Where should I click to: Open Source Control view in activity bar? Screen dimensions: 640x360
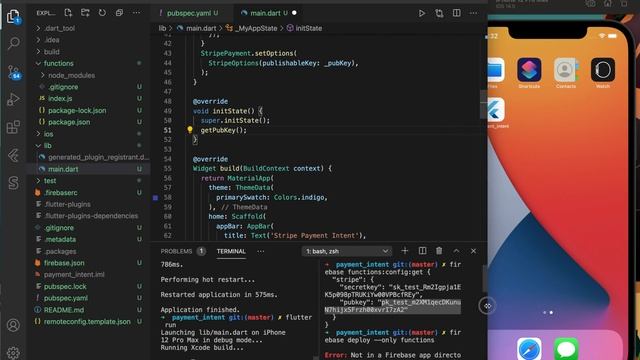pyautogui.click(x=14, y=72)
